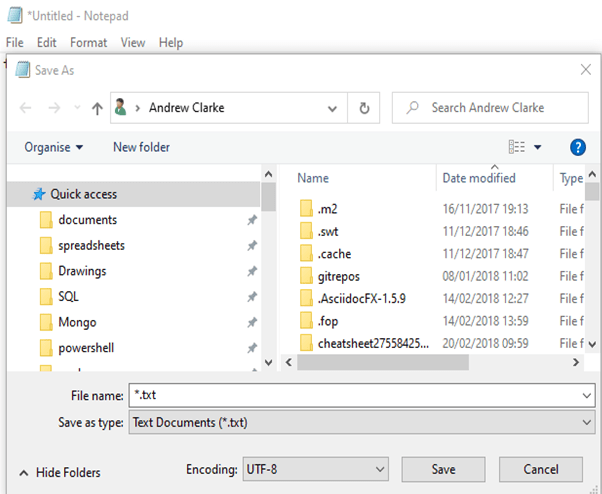Click the Forward navigation arrow
The image size is (602, 494).
coord(54,108)
